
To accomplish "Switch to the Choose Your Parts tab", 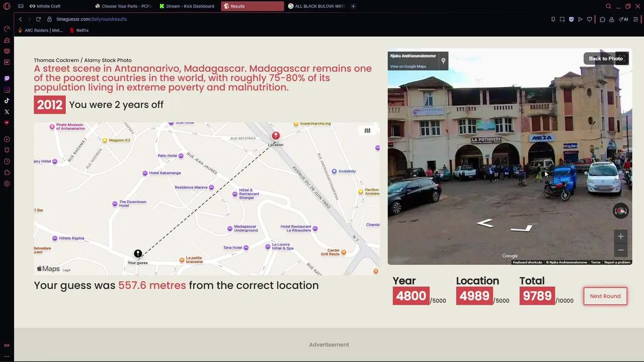I will pyautogui.click(x=123, y=6).
